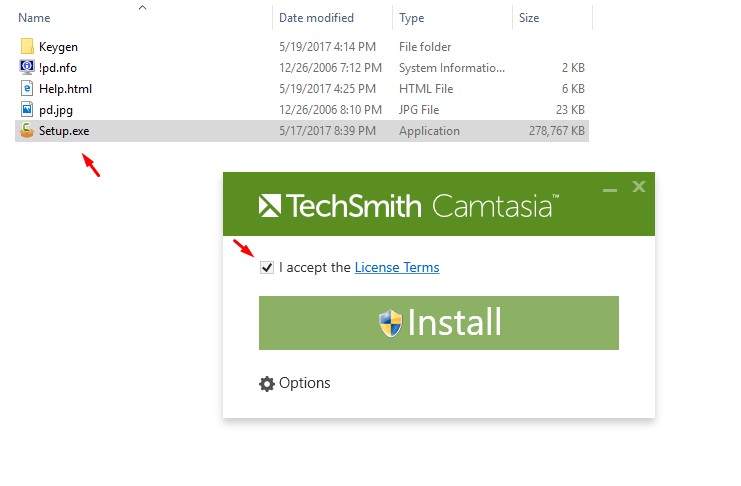Open the License Terms link
This screenshot has width=741, height=486.
tap(397, 268)
